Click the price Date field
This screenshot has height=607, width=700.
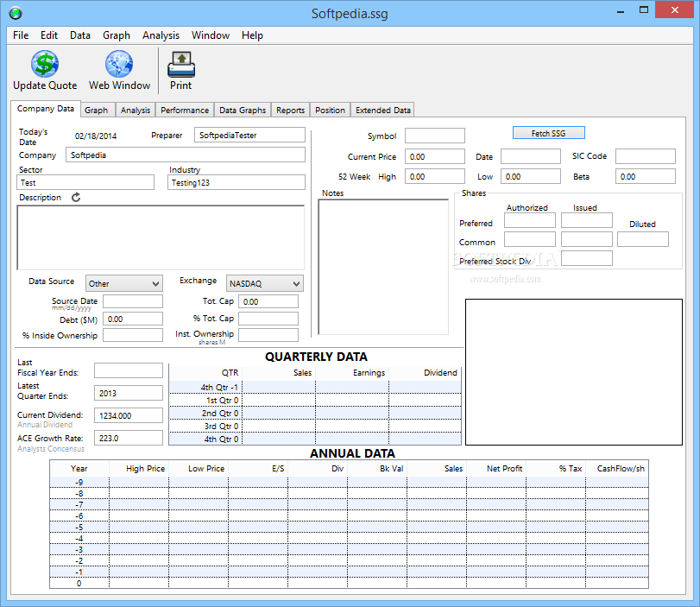tap(530, 156)
